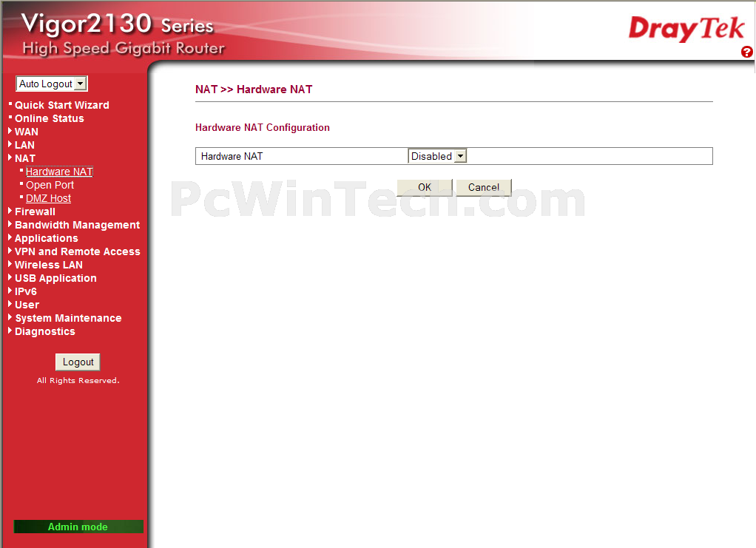Click the Vigor2130 Series title

117,24
